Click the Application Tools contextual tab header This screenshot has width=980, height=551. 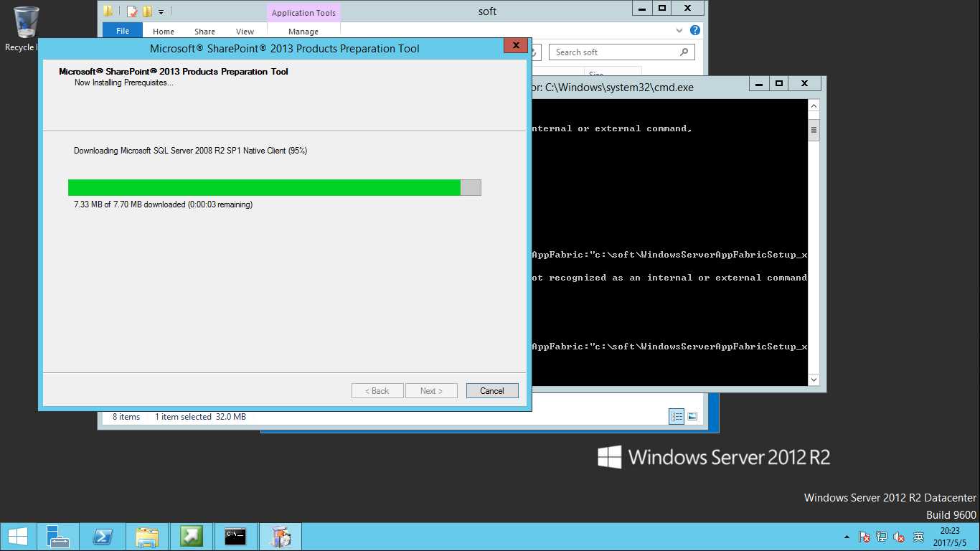[303, 13]
